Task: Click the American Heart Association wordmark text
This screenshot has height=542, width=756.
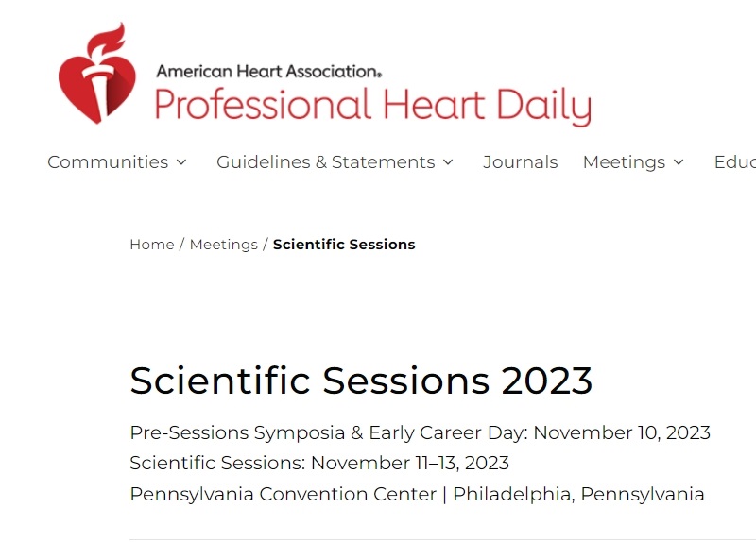Action: 268,72
